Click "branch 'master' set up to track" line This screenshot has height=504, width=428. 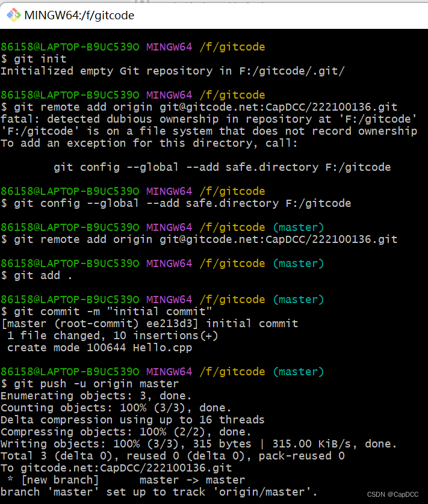pyautogui.click(x=159, y=492)
